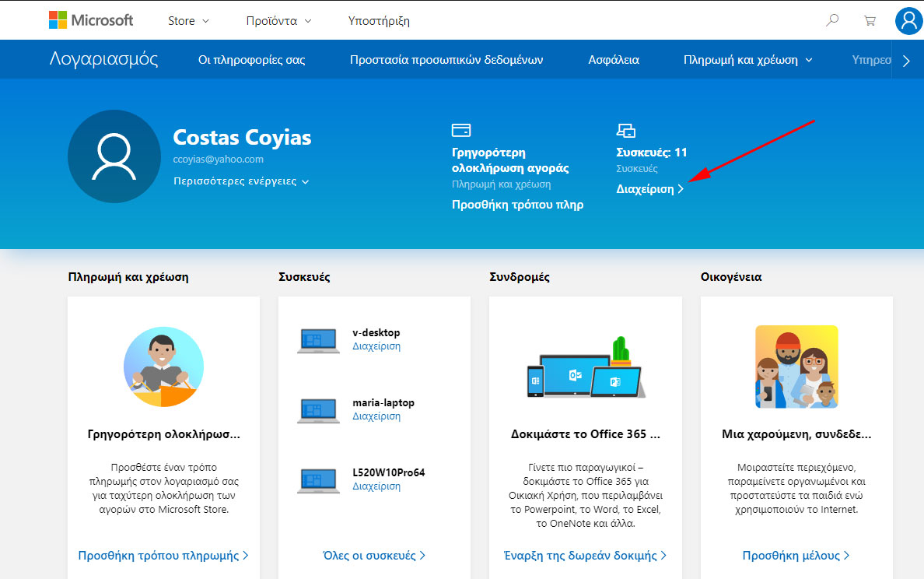Click the large profile picture circle
The width and height of the screenshot is (924, 579).
114,156
